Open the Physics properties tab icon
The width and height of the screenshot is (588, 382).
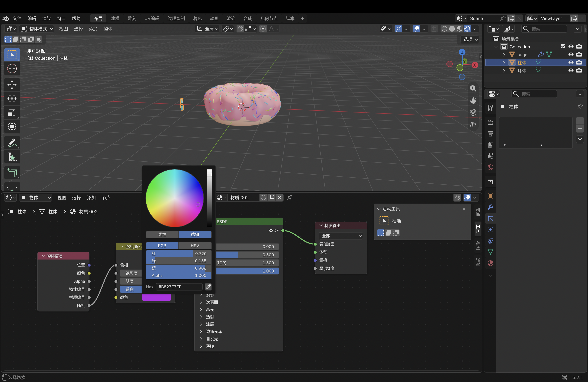click(x=490, y=230)
